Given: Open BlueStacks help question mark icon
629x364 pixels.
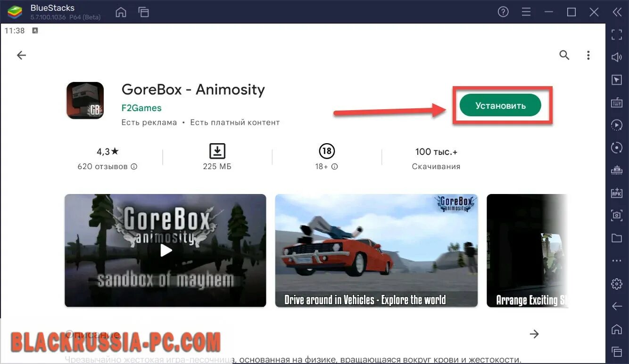Looking at the screenshot, I should pyautogui.click(x=503, y=12).
